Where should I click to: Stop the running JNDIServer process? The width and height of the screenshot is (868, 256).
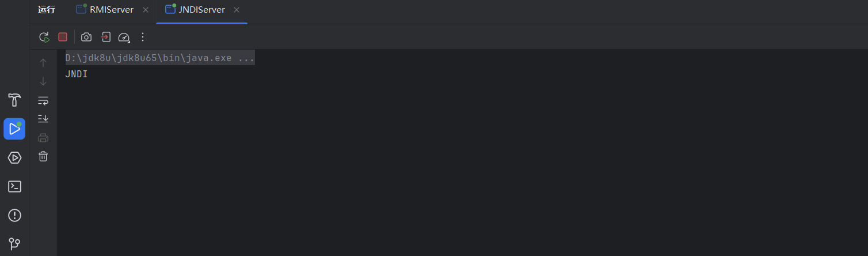(x=63, y=37)
